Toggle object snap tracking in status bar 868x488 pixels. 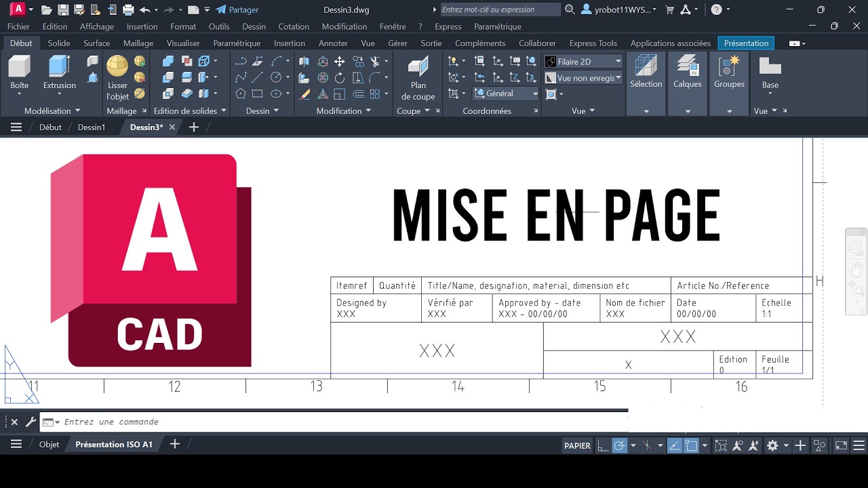tap(675, 445)
